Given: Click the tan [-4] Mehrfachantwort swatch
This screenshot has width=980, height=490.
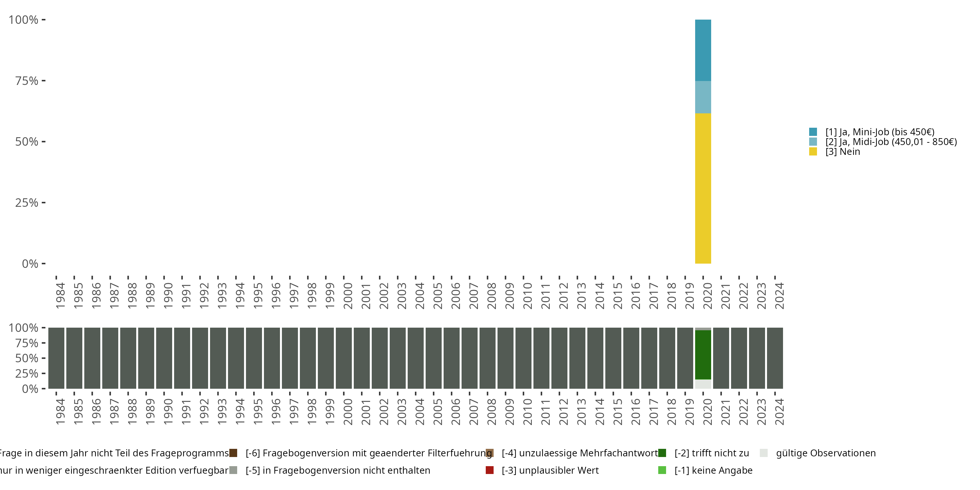Looking at the screenshot, I should (490, 453).
